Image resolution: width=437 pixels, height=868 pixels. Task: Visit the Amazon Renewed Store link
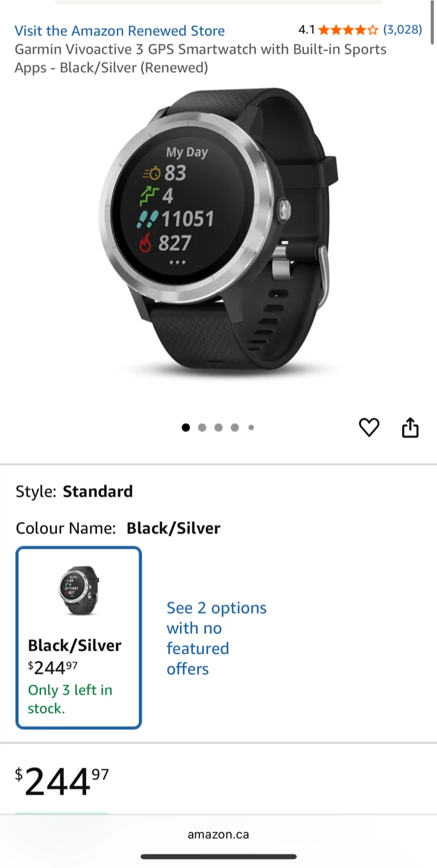tap(119, 31)
